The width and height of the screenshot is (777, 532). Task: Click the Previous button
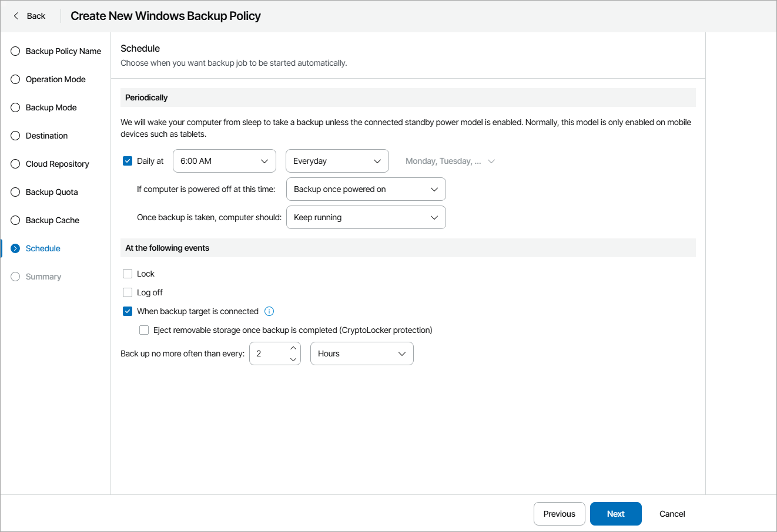tap(559, 514)
